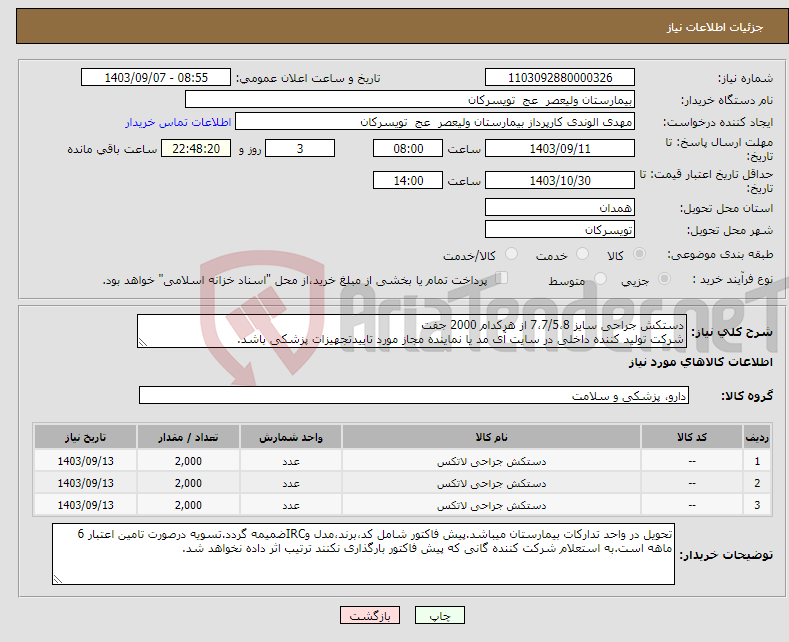Click the announcement date field 1403/09/07 - 08:55
The height and width of the screenshot is (642, 789).
pos(155,77)
